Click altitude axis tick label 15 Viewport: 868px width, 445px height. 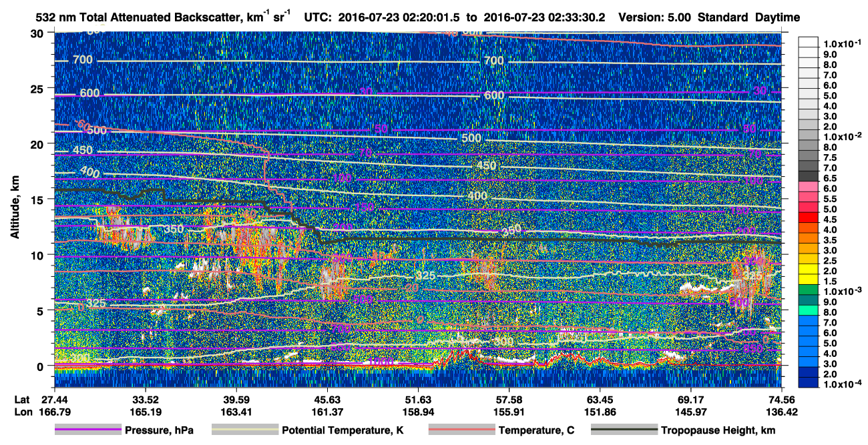click(x=39, y=199)
